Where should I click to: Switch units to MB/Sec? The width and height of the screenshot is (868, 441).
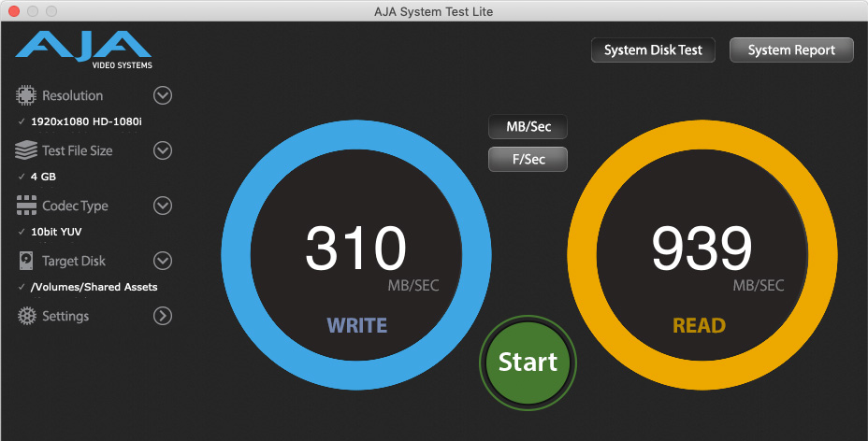click(528, 126)
